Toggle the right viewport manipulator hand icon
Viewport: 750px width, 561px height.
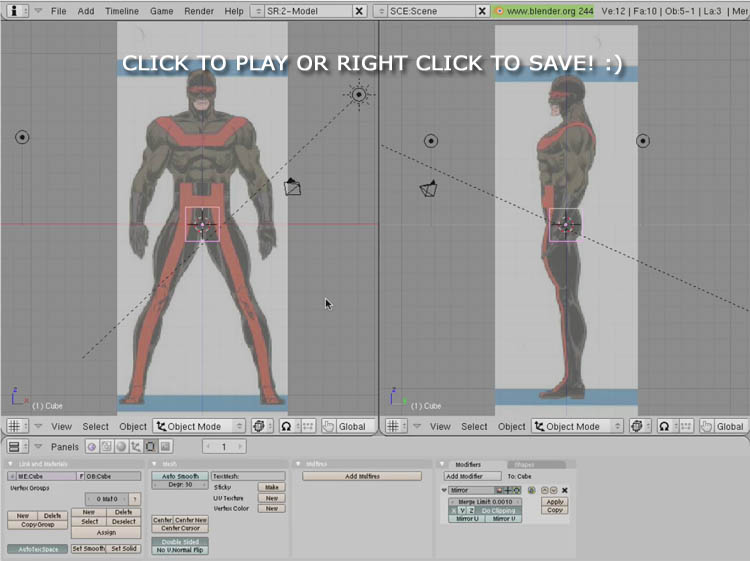[707, 426]
